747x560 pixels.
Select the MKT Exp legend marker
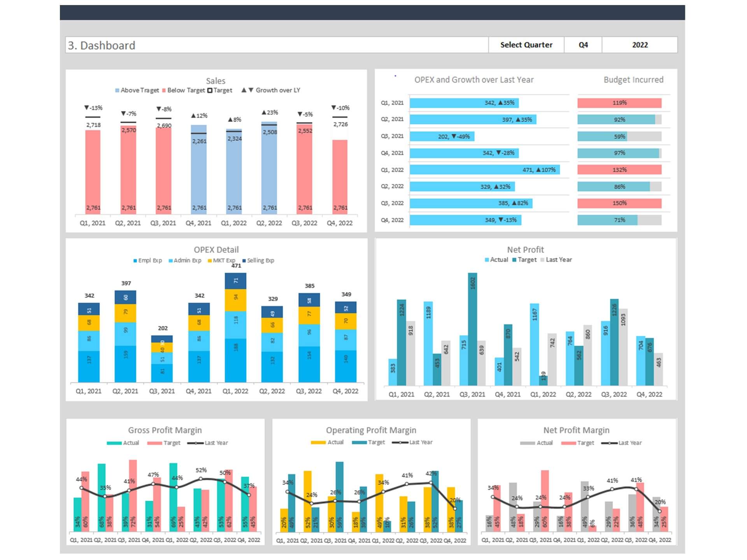coord(210,261)
